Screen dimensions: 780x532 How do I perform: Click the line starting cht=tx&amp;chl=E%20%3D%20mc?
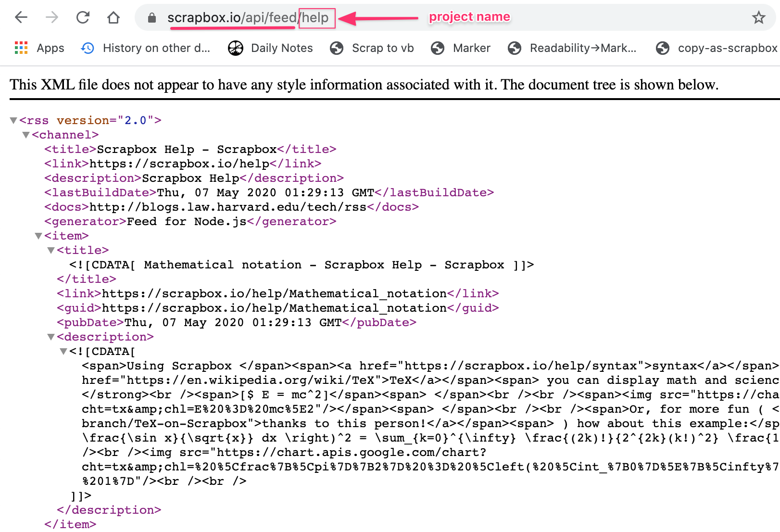(x=430, y=409)
